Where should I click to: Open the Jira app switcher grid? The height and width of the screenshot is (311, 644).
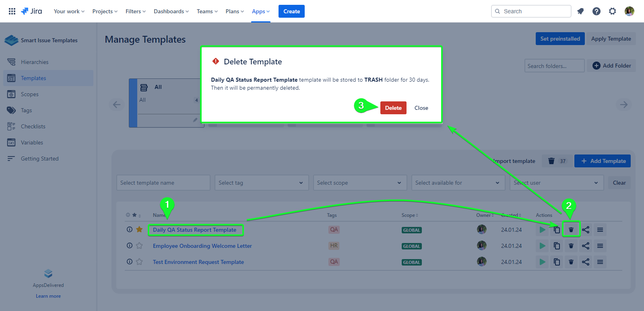12,11
